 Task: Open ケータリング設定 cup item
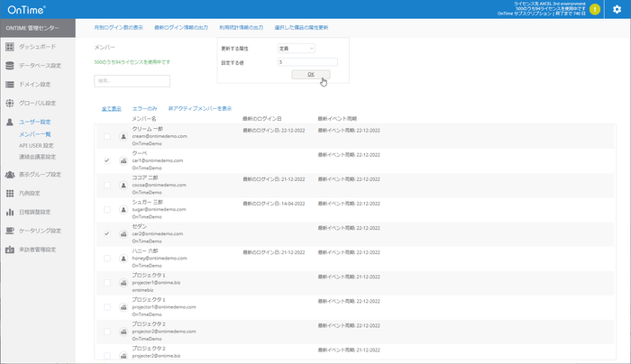point(41,231)
